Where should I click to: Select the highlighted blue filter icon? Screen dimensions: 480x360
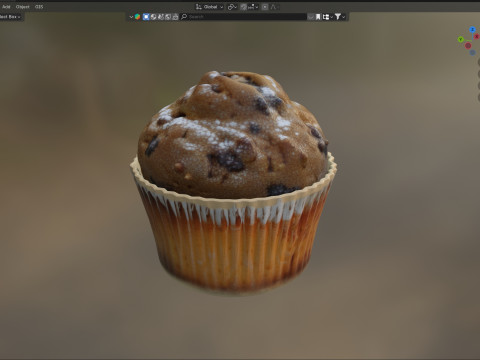[146, 17]
